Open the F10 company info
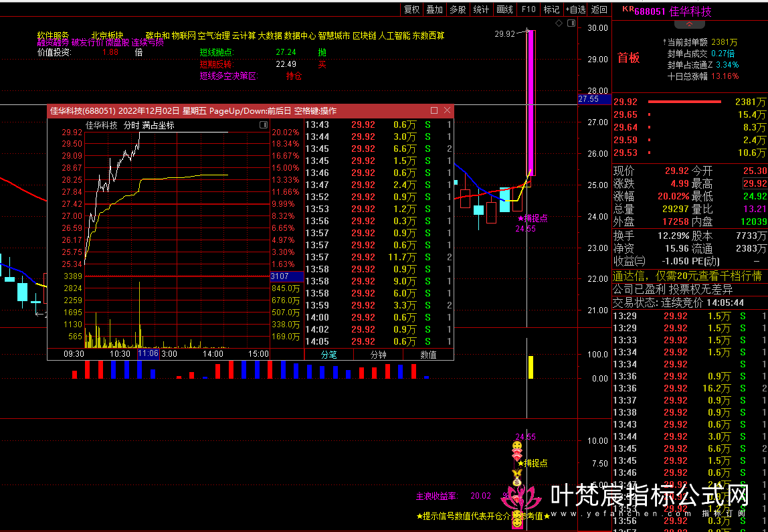This screenshot has height=532, width=768. [529, 9]
